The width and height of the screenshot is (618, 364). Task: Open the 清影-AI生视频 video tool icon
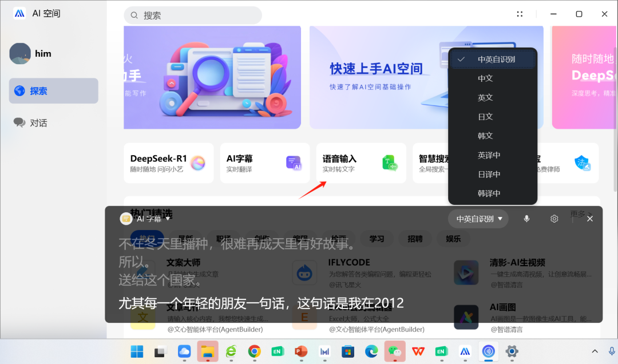coord(466,272)
